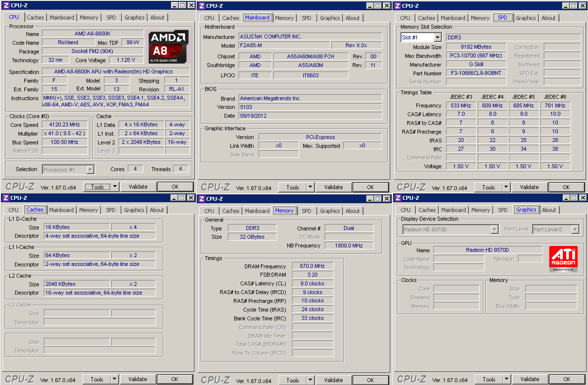Image resolution: width=588 pixels, height=385 pixels.
Task: Open the Memory tab in the Graphics window
Action: tap(481, 210)
